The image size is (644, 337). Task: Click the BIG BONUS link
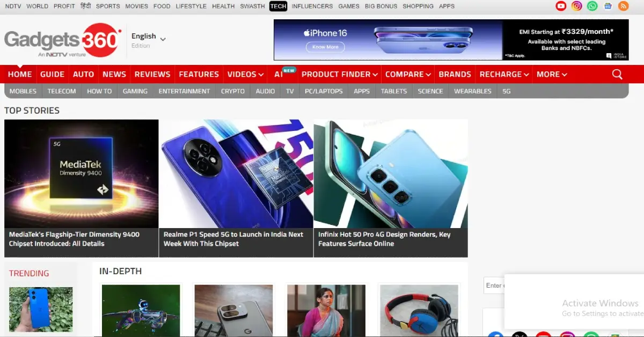pos(381,6)
